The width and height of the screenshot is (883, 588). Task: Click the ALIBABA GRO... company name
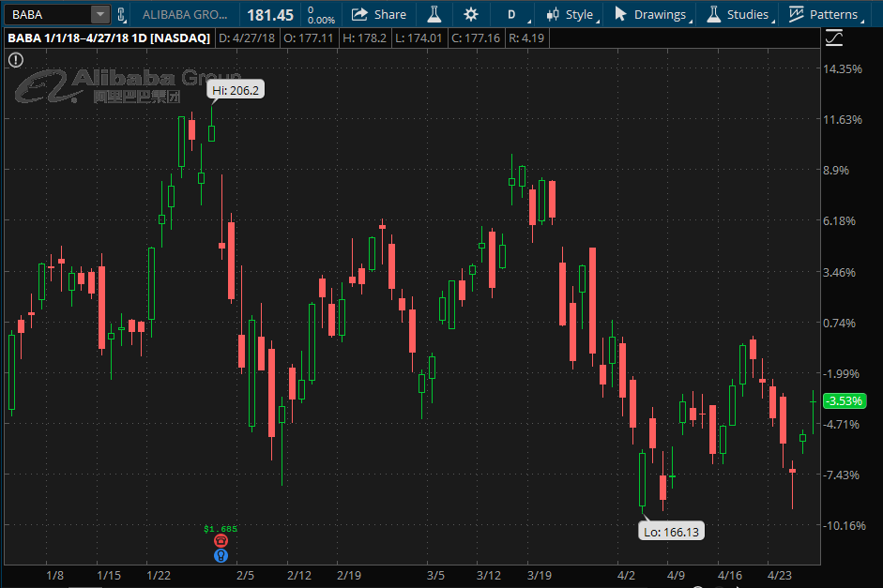(185, 15)
